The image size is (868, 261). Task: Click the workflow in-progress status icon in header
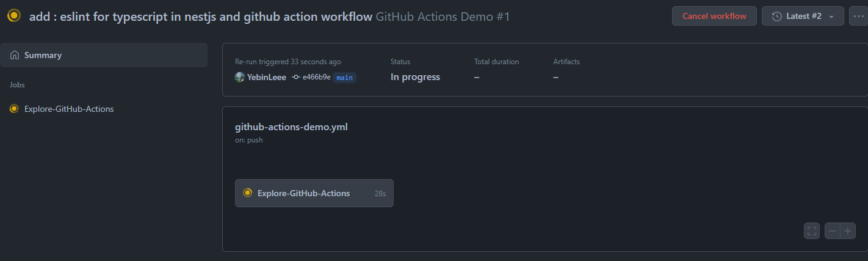coord(14,16)
